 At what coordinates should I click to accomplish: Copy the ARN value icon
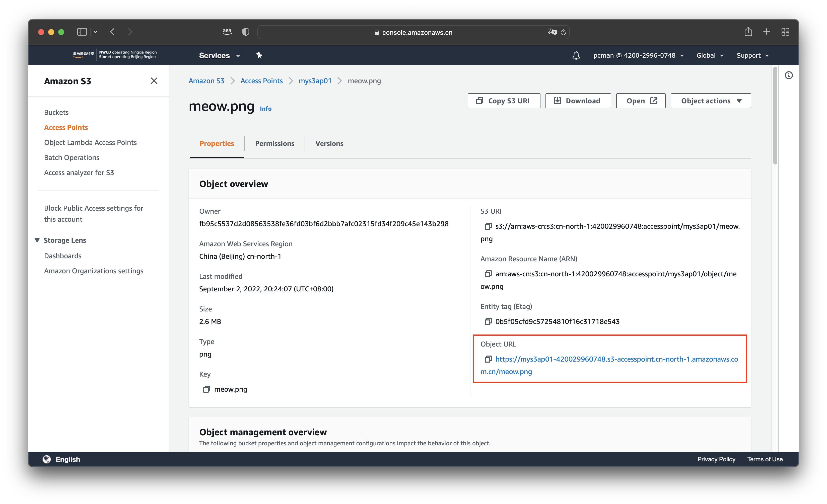488,274
